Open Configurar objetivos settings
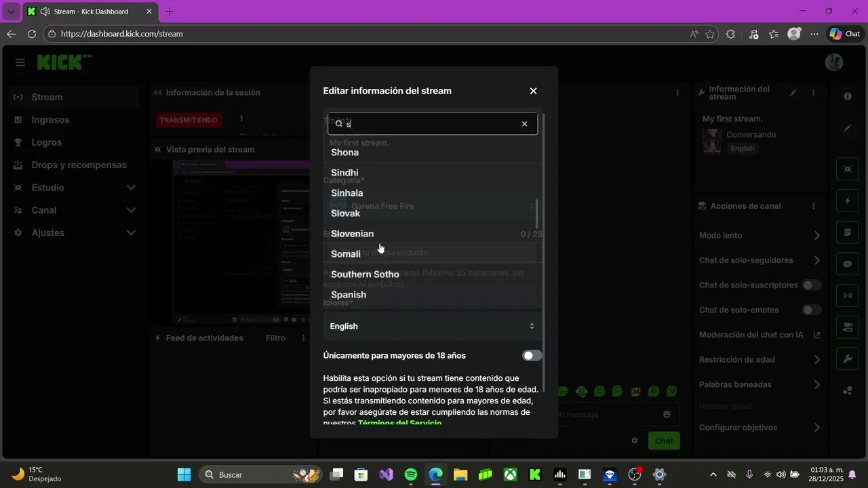The image size is (868, 488). (x=759, y=428)
